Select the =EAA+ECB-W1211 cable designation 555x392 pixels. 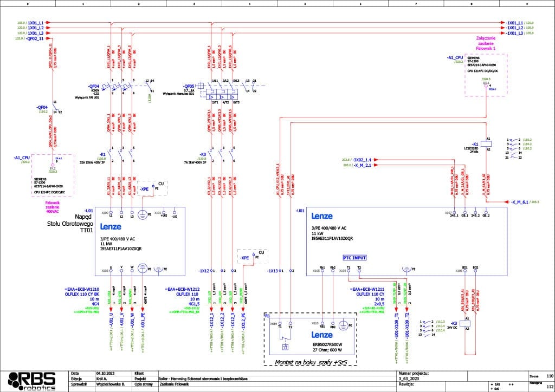(368, 290)
